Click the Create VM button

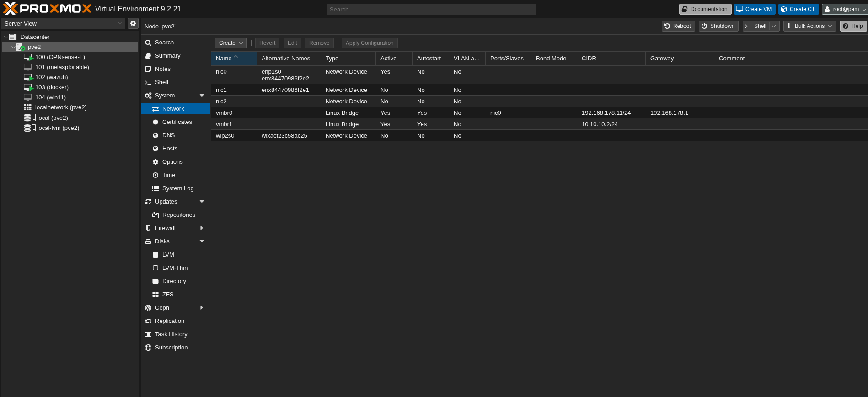pos(755,9)
